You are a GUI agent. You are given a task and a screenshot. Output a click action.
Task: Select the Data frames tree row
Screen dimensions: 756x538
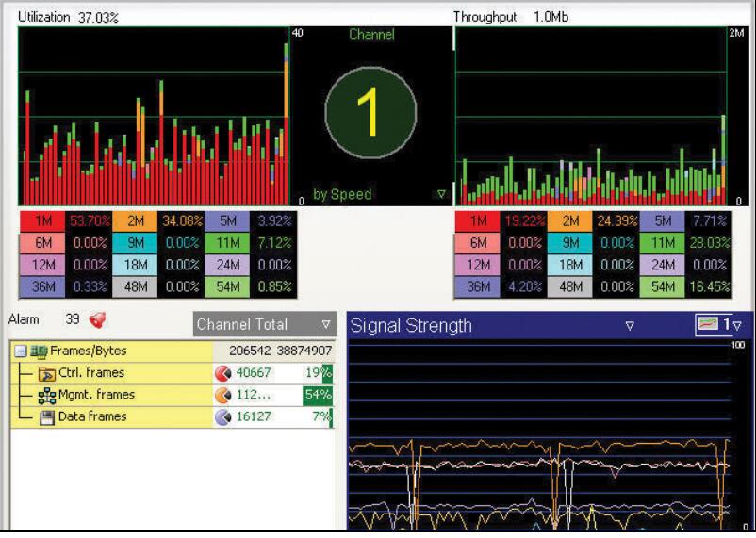point(173,417)
